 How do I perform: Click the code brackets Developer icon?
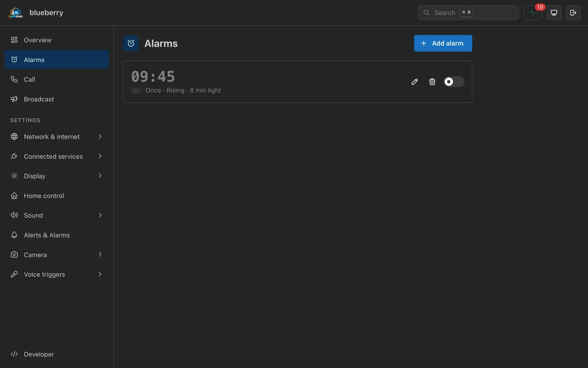(14, 354)
